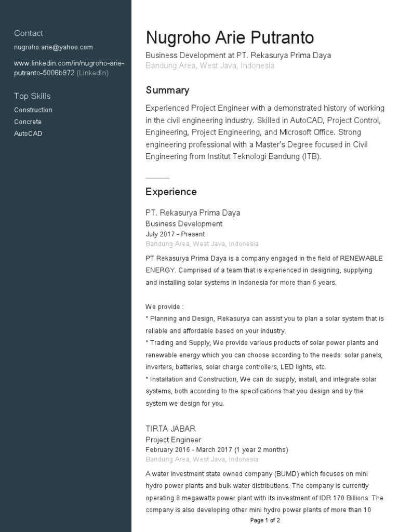Click PT. Rekasurya Prima Daya company title

pyautogui.click(x=193, y=212)
